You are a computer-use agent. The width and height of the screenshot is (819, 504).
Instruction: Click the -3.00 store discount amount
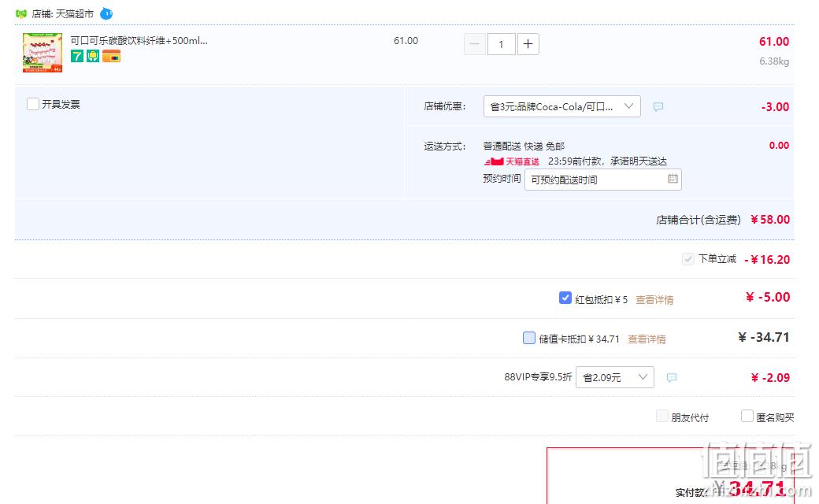(x=775, y=106)
